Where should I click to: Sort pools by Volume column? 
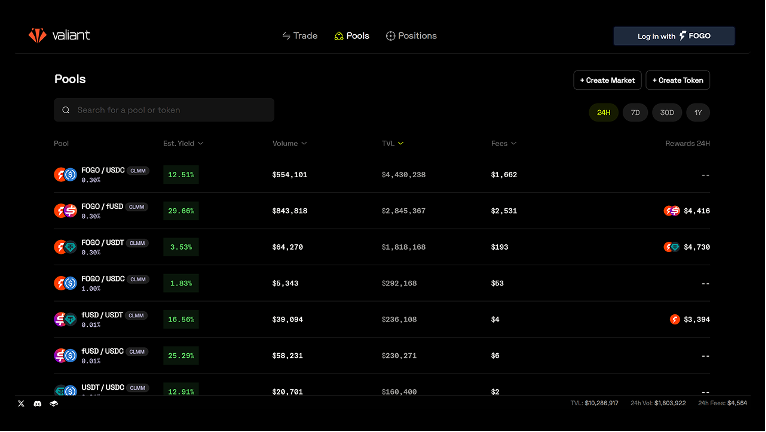[289, 144]
